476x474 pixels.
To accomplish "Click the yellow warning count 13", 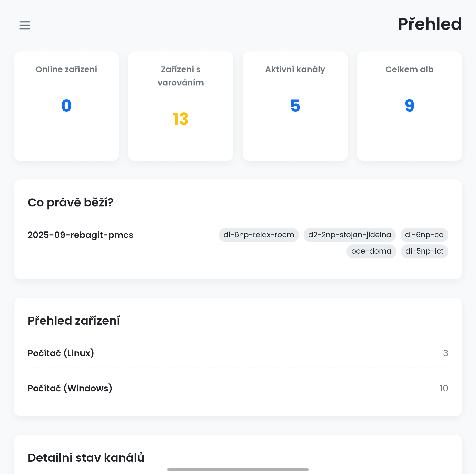I will pyautogui.click(x=181, y=119).
